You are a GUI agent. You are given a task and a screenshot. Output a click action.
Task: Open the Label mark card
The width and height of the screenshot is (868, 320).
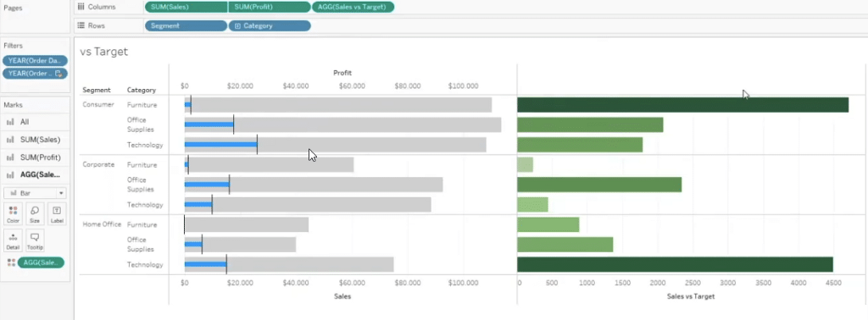coord(57,214)
